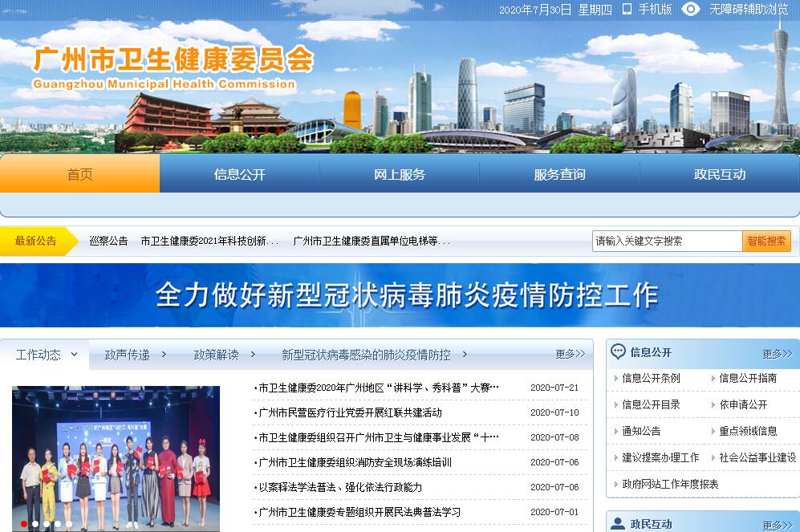Open the 信息公开 navigation menu

240,174
